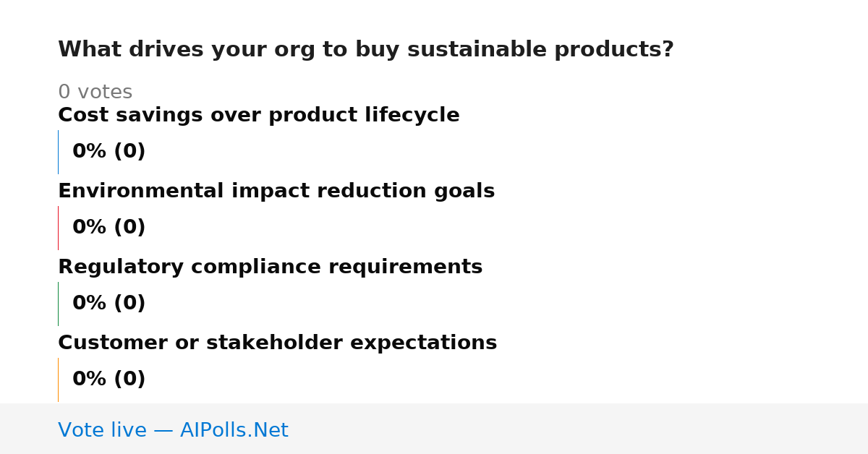Click the poll question heading about sustainable products

click(x=365, y=50)
